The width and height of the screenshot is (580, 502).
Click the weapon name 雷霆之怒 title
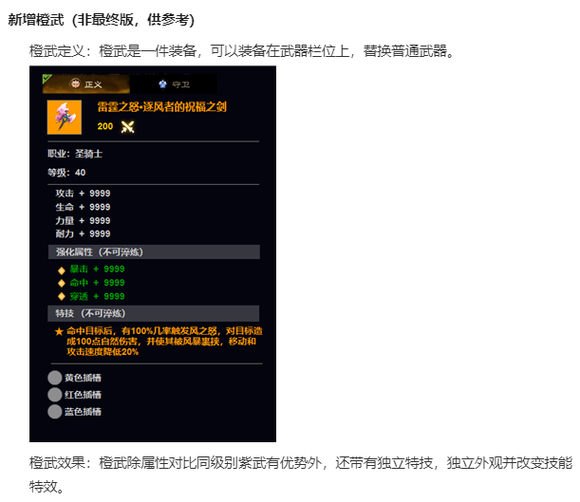coord(162,107)
